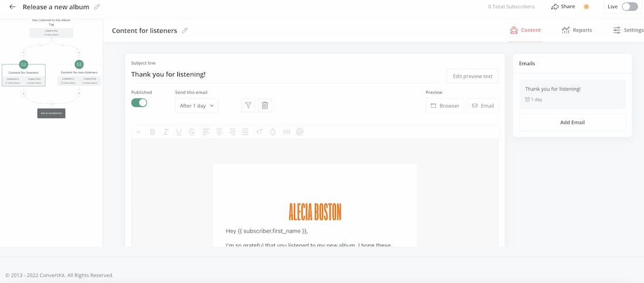The height and width of the screenshot is (283, 644).
Task: Apply bold formatting
Action: (x=152, y=132)
